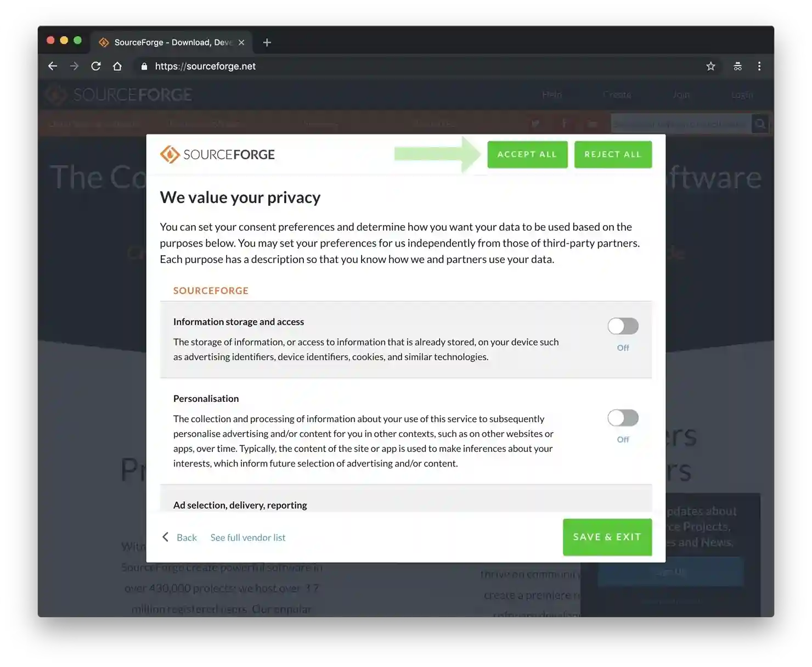
Task: Click the padlock security icon
Action: (144, 66)
